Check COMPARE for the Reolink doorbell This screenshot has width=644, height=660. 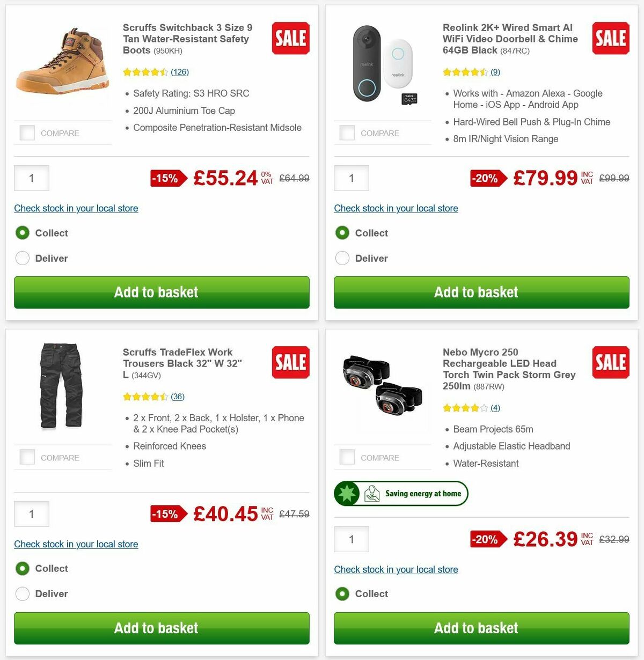[x=347, y=133]
